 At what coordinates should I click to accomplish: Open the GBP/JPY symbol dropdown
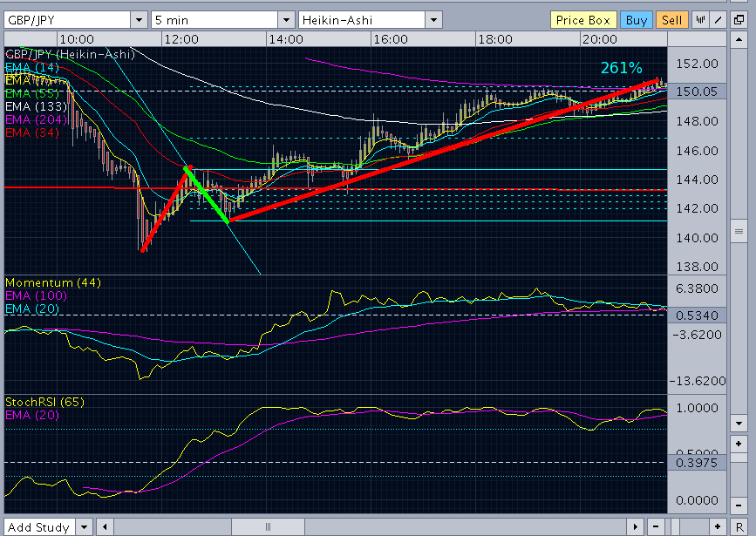(x=139, y=20)
